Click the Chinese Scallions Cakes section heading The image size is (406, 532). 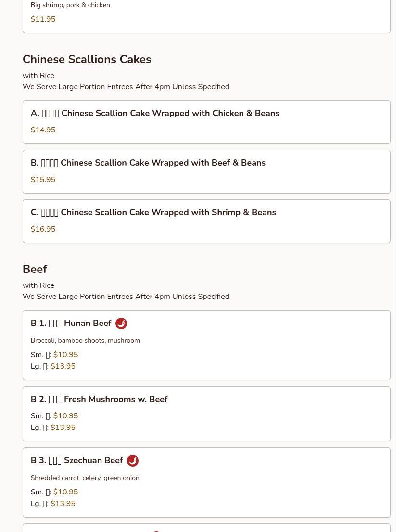(87, 59)
